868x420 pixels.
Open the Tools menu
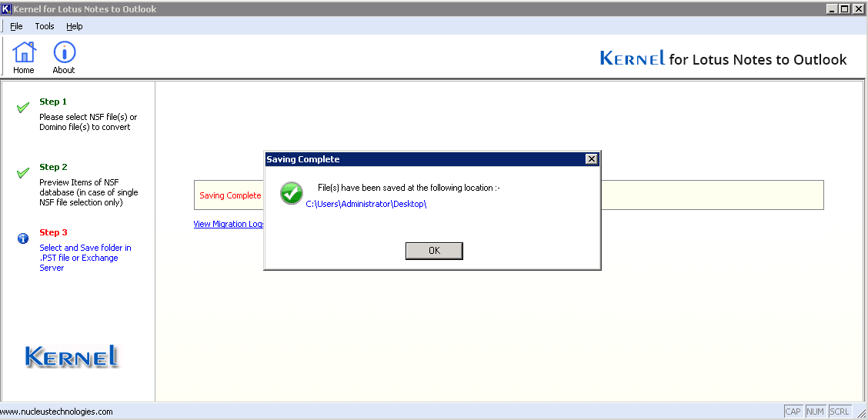pos(45,26)
